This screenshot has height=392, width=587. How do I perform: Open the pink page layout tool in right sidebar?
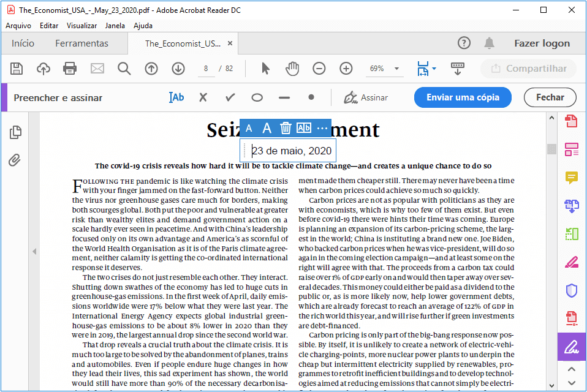point(572,149)
